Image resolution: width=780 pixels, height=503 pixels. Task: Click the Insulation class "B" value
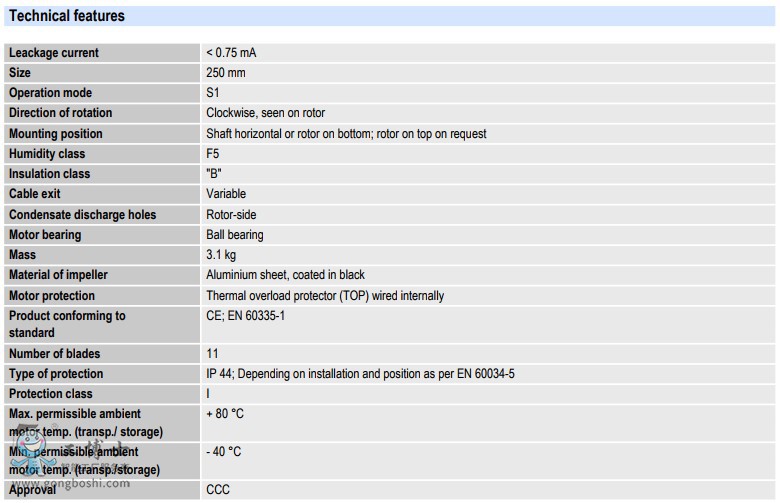214,174
